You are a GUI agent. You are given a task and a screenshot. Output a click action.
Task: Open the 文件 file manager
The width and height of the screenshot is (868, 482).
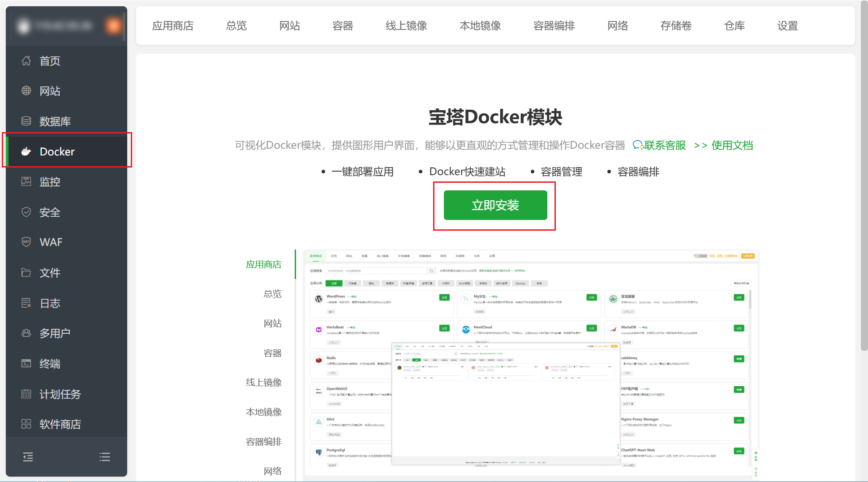pos(50,272)
